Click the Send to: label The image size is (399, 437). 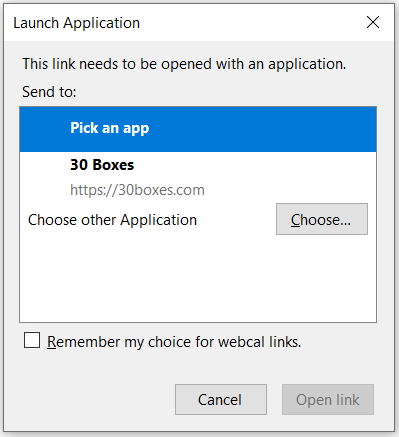click(49, 92)
